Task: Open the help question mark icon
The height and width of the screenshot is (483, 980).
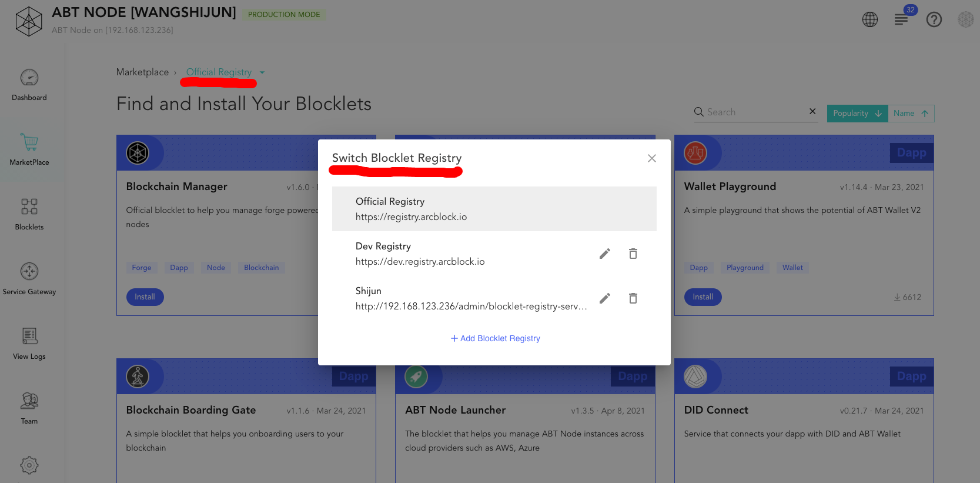Action: coord(934,19)
